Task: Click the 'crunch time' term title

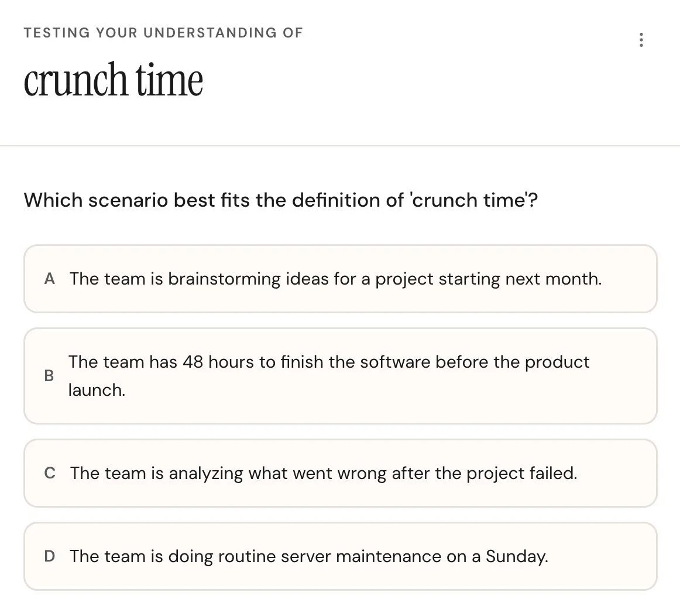Action: pyautogui.click(x=113, y=79)
